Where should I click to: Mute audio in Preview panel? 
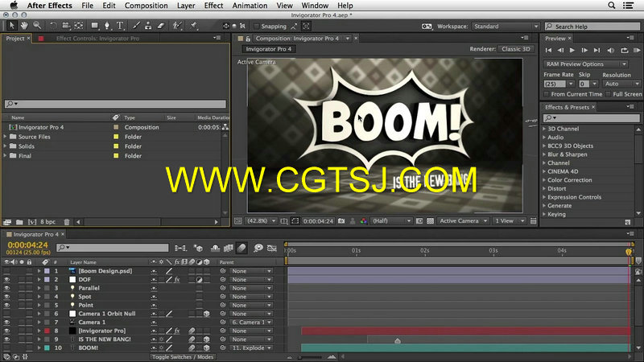click(611, 50)
